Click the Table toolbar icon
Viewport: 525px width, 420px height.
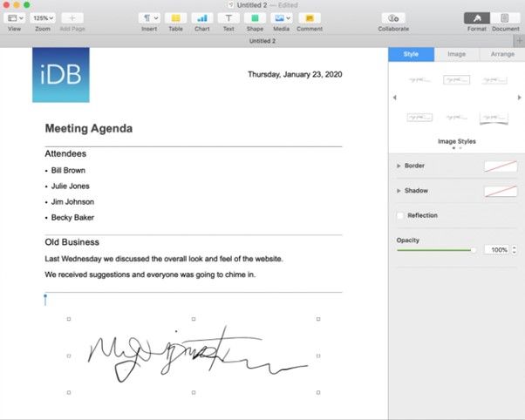pos(175,17)
